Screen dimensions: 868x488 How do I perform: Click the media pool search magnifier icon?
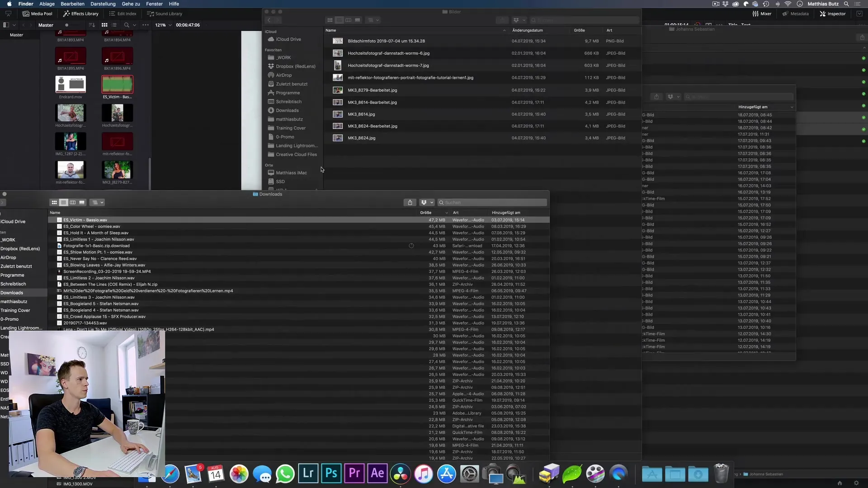[127, 25]
